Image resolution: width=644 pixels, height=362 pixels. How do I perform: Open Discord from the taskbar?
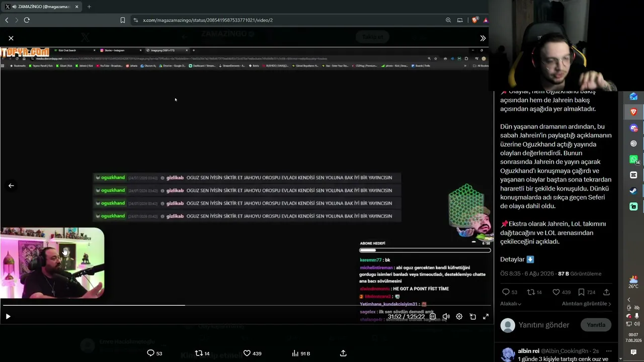click(x=633, y=128)
